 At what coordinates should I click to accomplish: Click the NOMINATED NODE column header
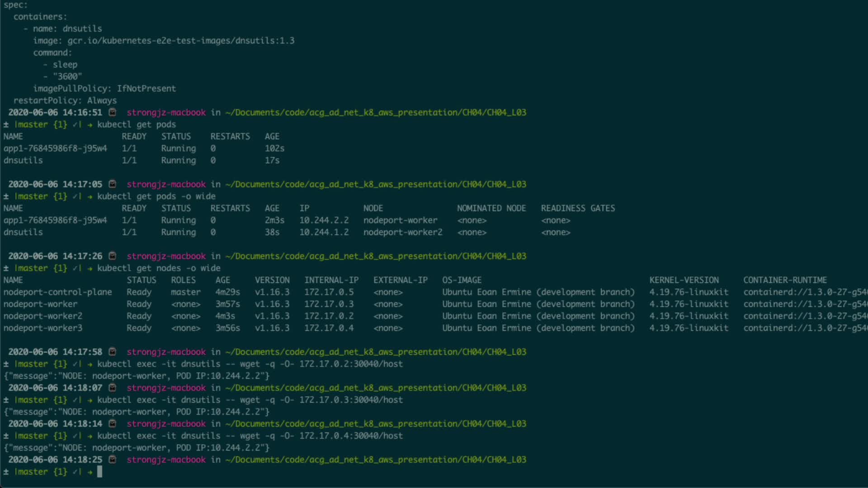pos(491,208)
